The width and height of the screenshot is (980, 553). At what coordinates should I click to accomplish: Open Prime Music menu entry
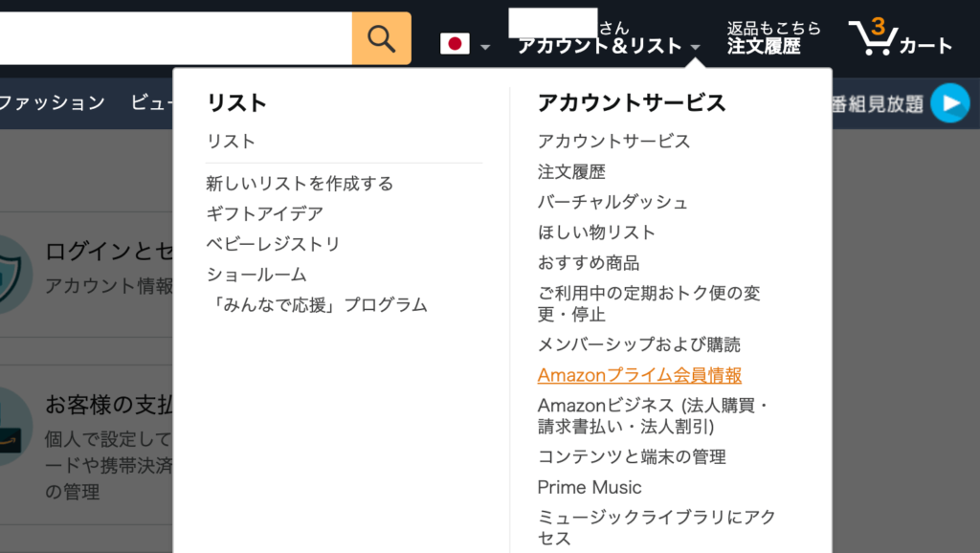point(590,487)
